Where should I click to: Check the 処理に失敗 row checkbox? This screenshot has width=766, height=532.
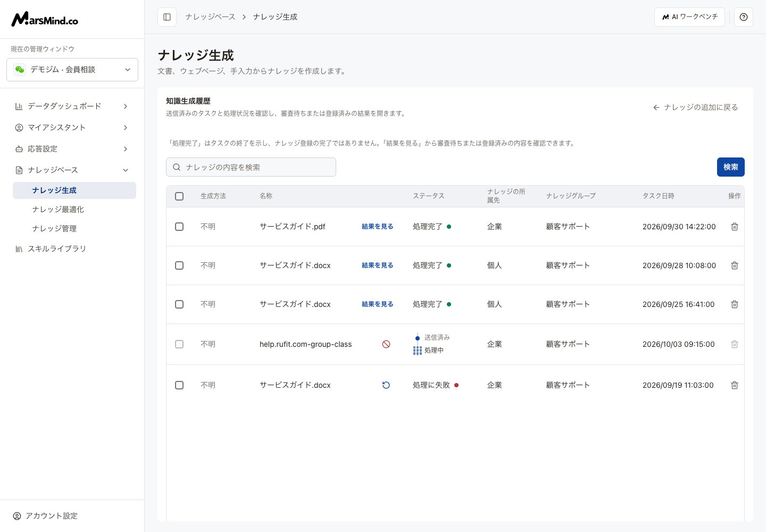click(x=179, y=385)
